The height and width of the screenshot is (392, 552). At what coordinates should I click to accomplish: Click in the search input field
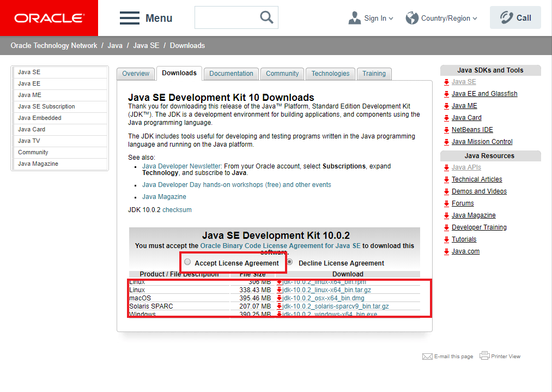(x=227, y=17)
